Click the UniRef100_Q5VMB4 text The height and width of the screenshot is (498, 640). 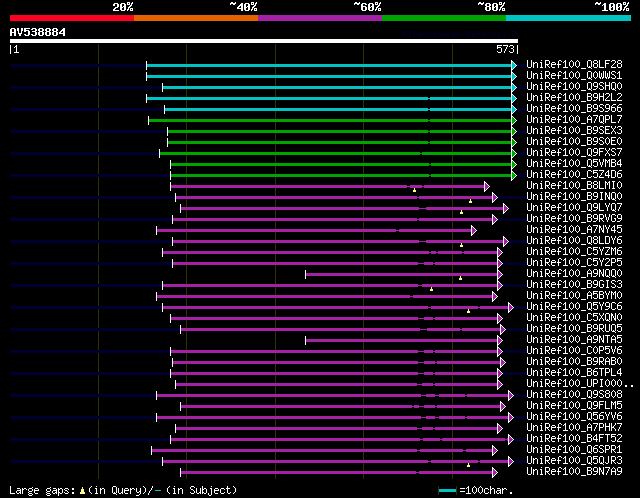point(574,164)
